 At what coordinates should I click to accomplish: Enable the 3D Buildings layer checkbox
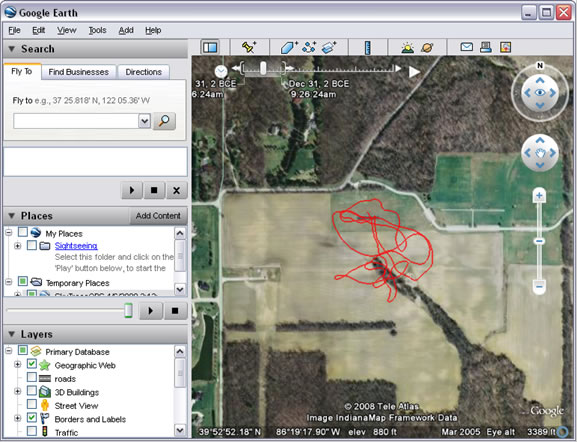[x=32, y=390]
